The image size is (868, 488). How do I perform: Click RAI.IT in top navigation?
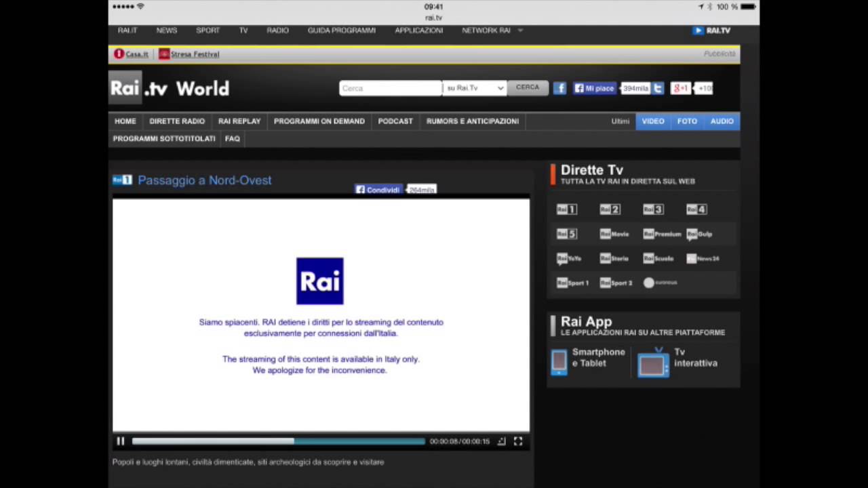(127, 30)
